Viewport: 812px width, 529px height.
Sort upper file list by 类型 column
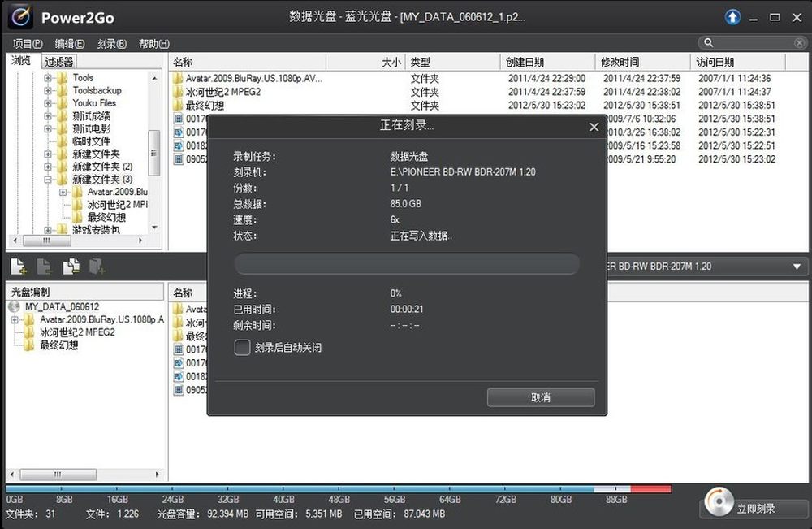452,63
